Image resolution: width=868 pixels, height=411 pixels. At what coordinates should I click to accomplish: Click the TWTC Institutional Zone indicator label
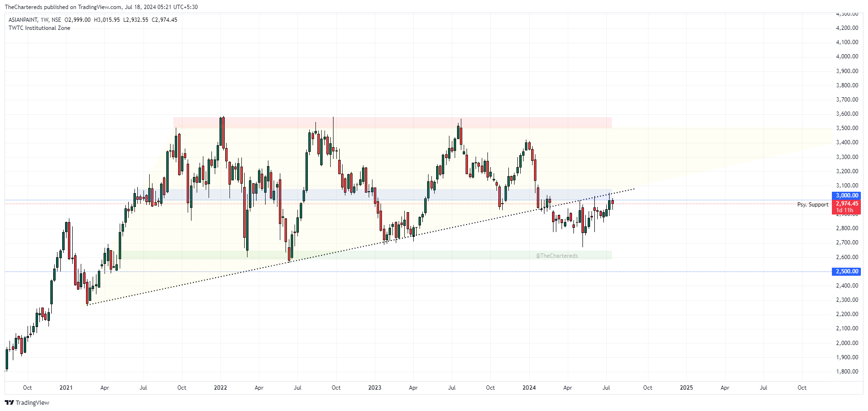pyautogui.click(x=39, y=28)
